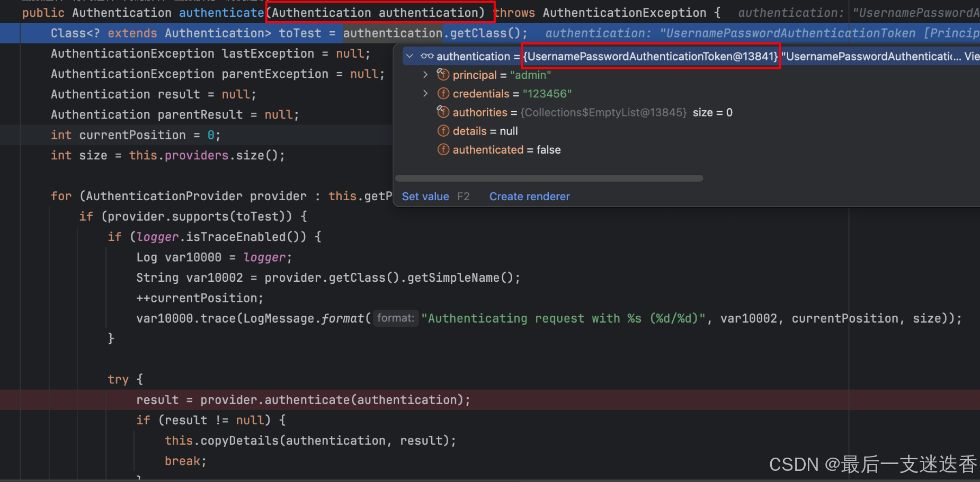980x482 pixels.
Task: Click the Create renderer link
Action: (529, 197)
